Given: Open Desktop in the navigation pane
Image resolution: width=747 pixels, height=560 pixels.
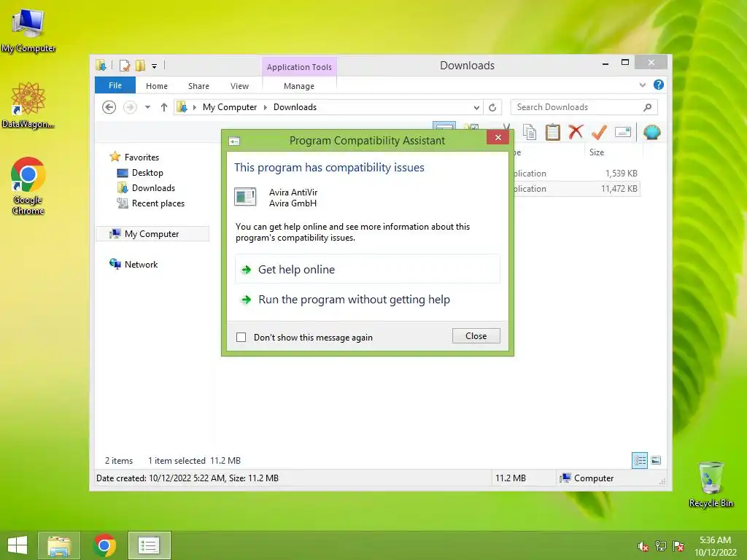Looking at the screenshot, I should tap(147, 172).
